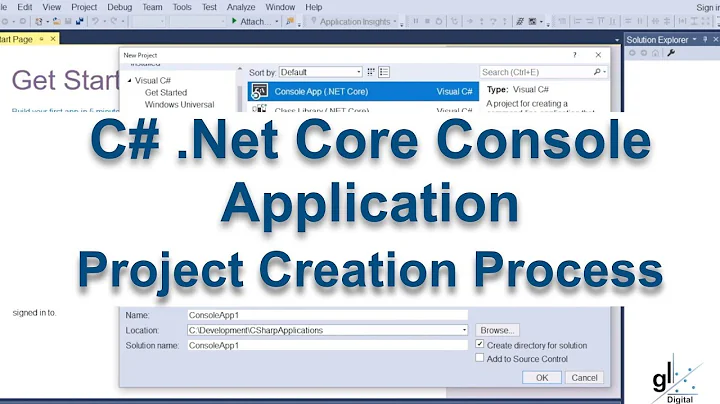Image resolution: width=720 pixels, height=404 pixels.
Task: Close the Start Page tab
Action: coord(53,39)
